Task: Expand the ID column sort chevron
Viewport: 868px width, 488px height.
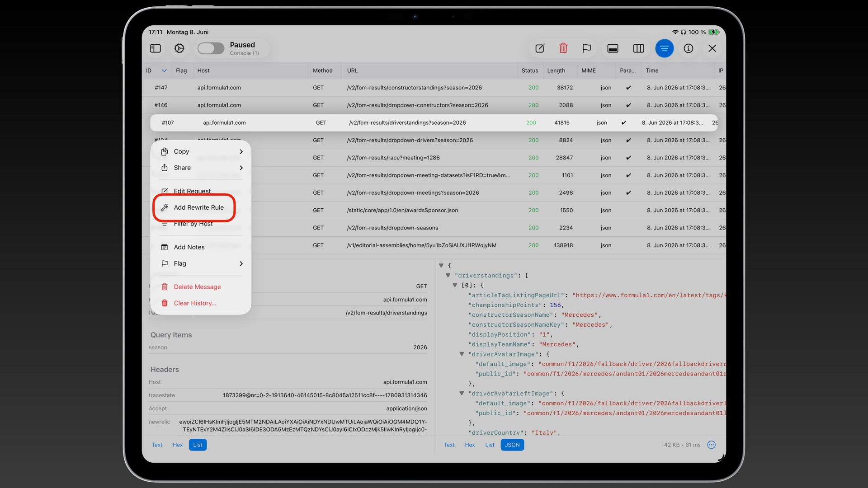Action: (x=164, y=70)
